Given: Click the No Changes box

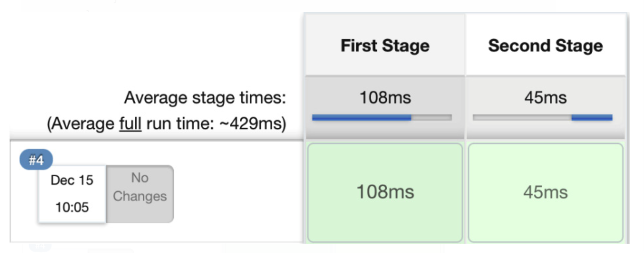Looking at the screenshot, I should (x=140, y=193).
